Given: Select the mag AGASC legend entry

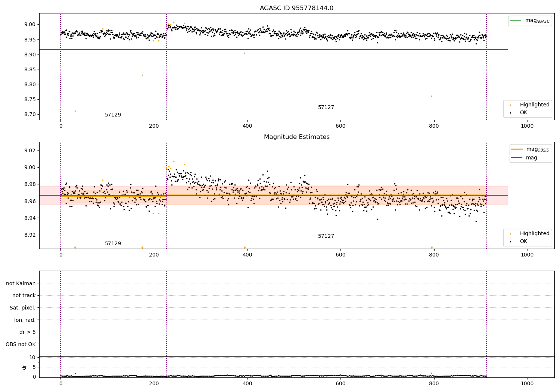Looking at the screenshot, I should click(530, 21).
